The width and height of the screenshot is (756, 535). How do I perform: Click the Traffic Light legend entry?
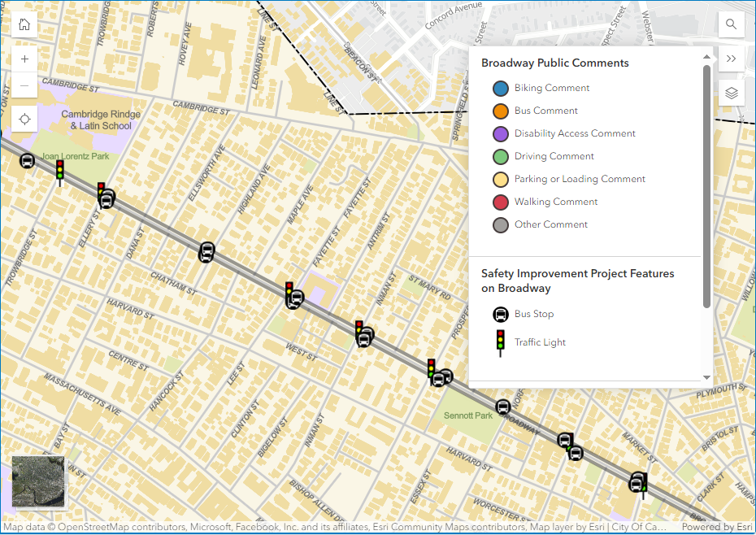540,342
